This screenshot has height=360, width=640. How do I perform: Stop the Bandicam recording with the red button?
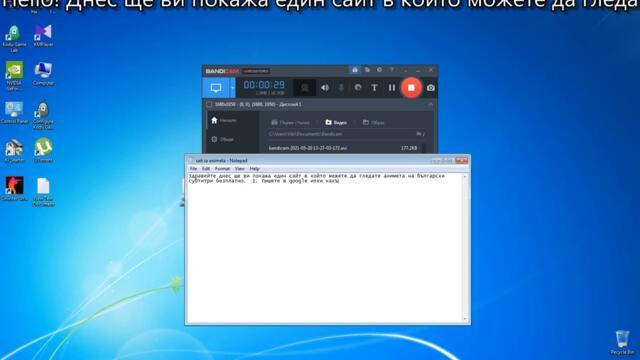click(411, 87)
